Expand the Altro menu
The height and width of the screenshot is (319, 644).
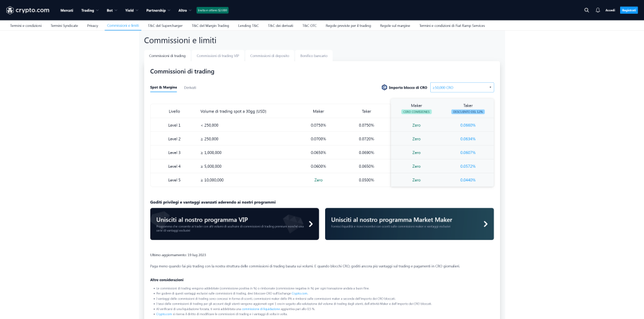(x=185, y=10)
